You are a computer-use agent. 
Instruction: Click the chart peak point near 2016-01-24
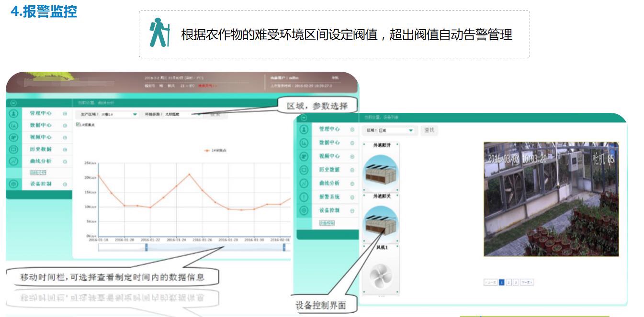point(189,174)
